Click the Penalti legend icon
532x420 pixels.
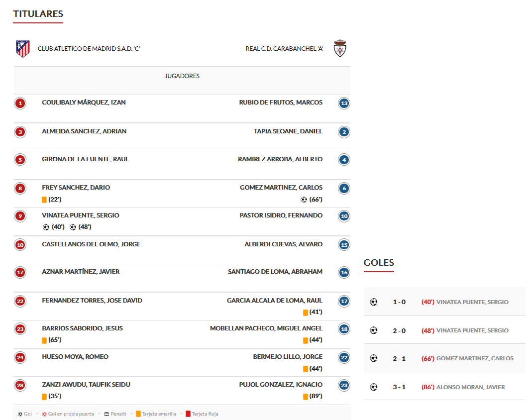[x=106, y=414]
